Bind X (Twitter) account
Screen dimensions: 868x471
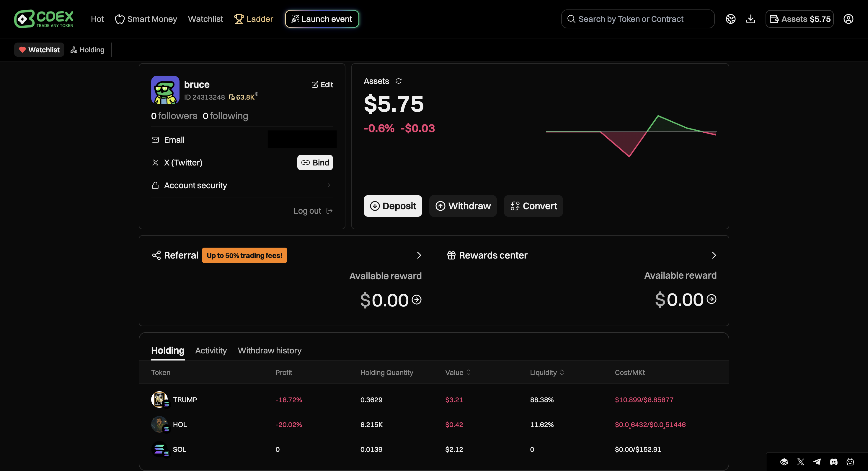coord(315,163)
